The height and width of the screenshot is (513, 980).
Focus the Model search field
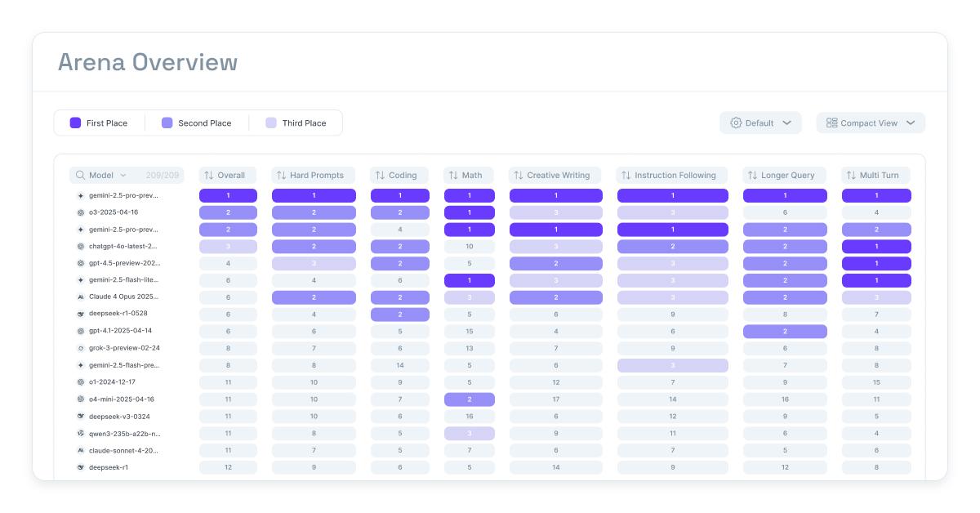[x=127, y=175]
